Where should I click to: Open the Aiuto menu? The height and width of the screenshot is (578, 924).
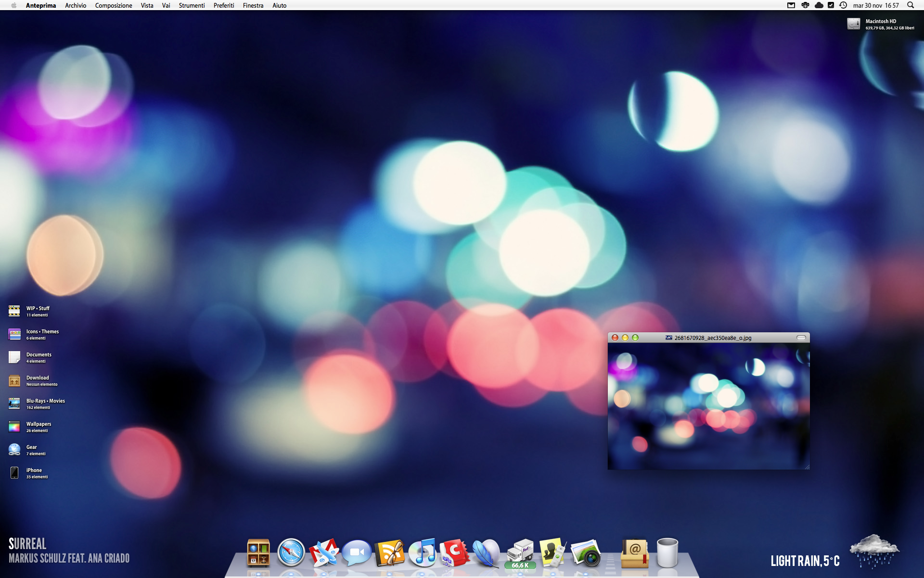(279, 5)
